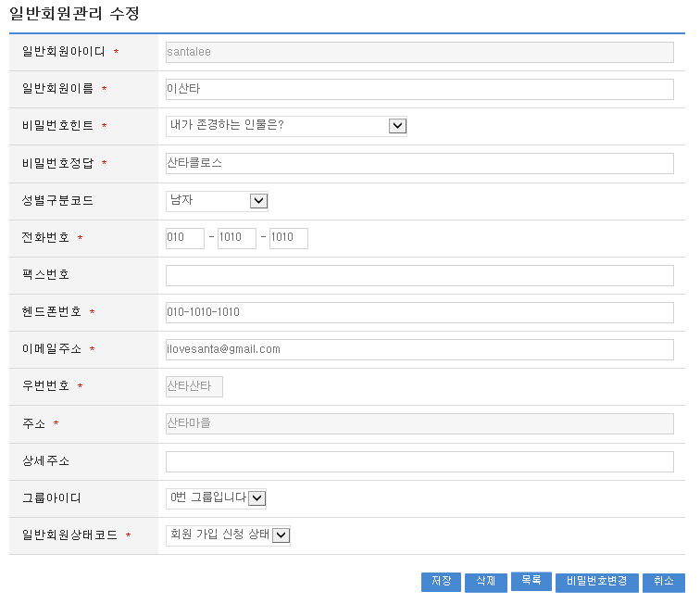Viewport: 700px width, 604px height.
Task: Click the first 전화번호 box with 010
Action: 184,238
